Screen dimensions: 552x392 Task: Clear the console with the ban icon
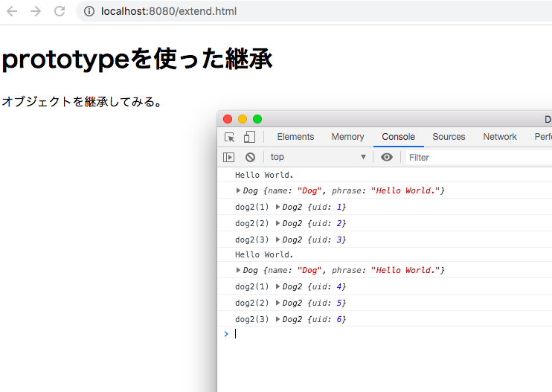[x=250, y=157]
